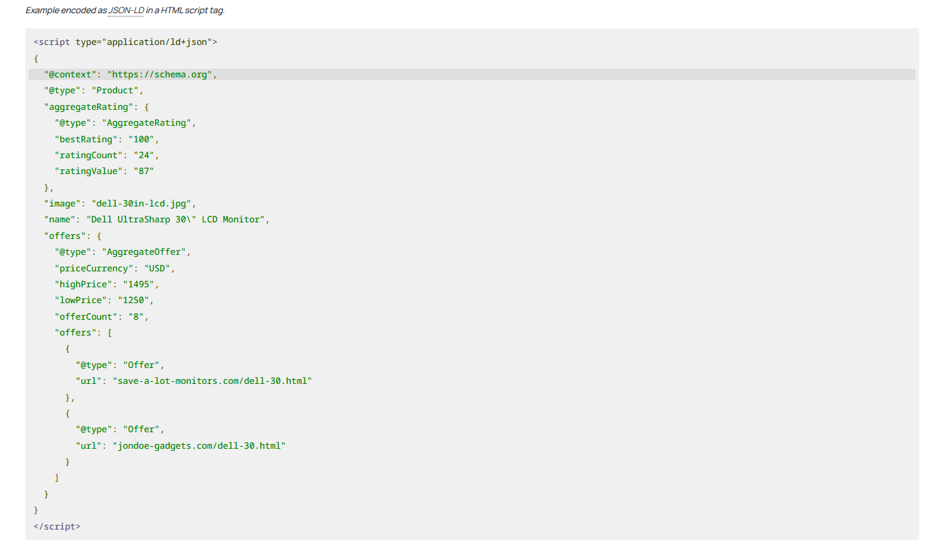Image resolution: width=937 pixels, height=560 pixels.
Task: Click the "image": "dell-30in-lcd.jpg" line
Action: [120, 204]
